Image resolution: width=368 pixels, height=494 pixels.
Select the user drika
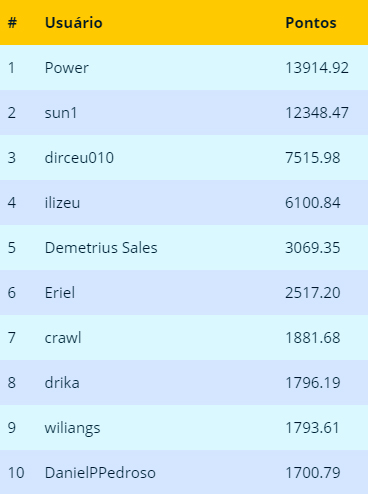coord(62,383)
